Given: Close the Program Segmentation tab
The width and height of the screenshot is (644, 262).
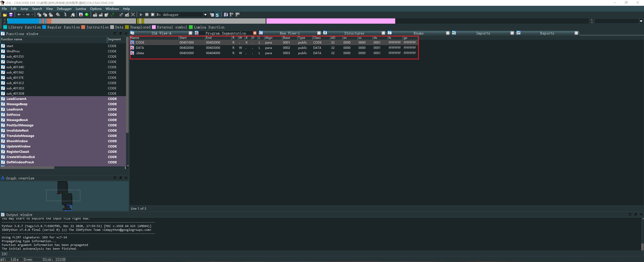Looking at the screenshot, I should tap(255, 33).
